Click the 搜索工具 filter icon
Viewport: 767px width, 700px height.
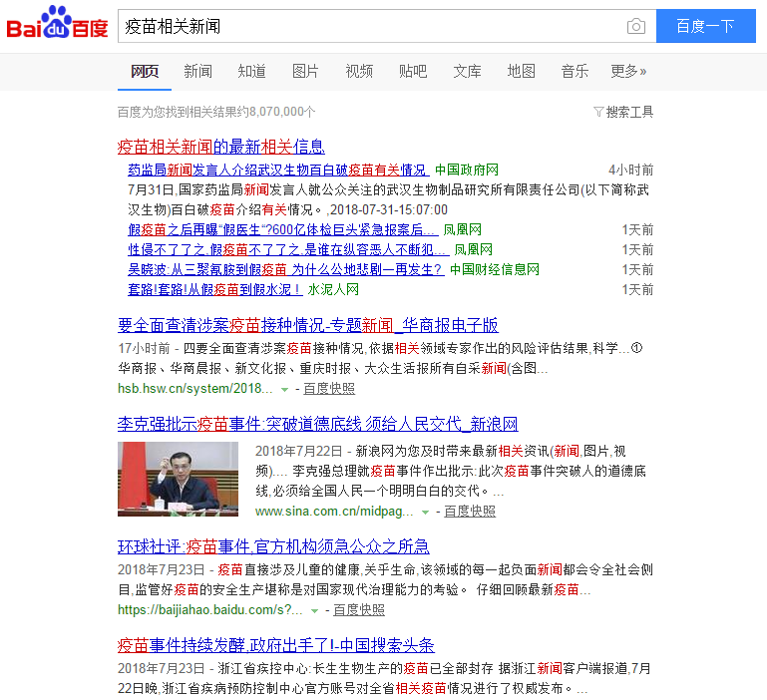598,112
